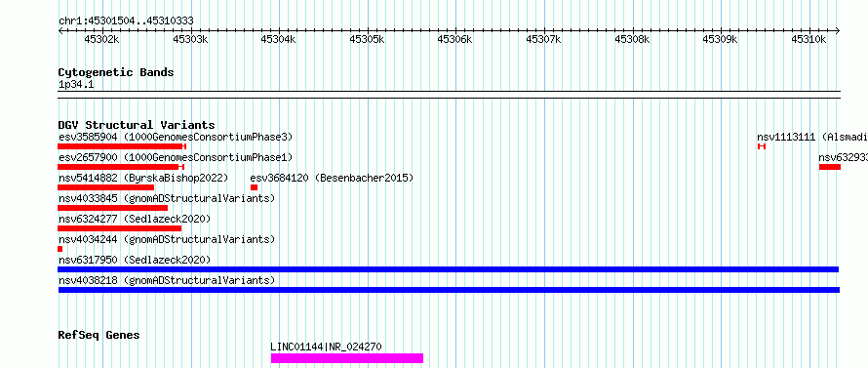Open the esv3684120 Besenbacher2015 variant label
This screenshot has width=868, height=368.
(332, 178)
